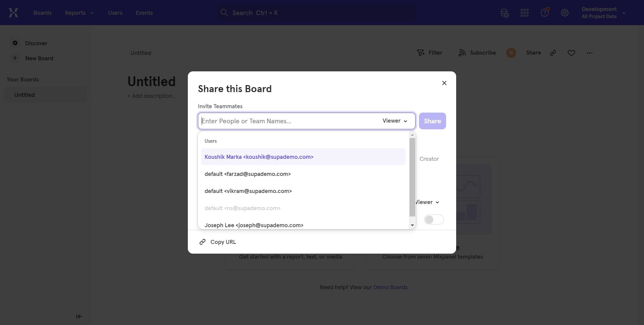Screen dimensions: 644x325
Task: Open the apps grid icon in top bar
Action: (524, 12)
